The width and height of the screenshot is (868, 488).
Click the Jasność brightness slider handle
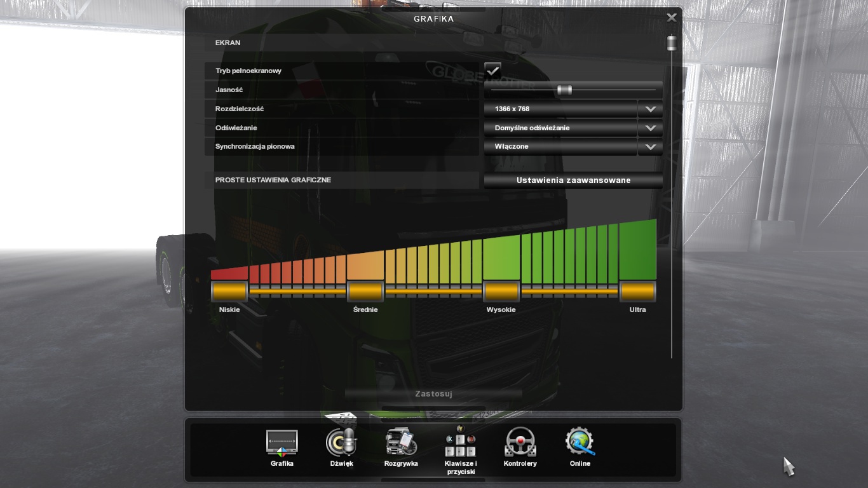[564, 90]
